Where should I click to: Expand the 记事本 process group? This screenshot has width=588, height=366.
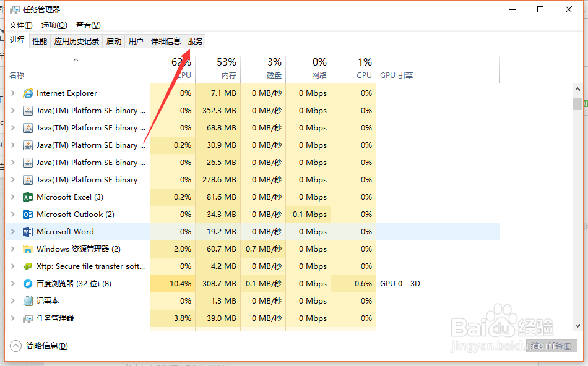[13, 301]
